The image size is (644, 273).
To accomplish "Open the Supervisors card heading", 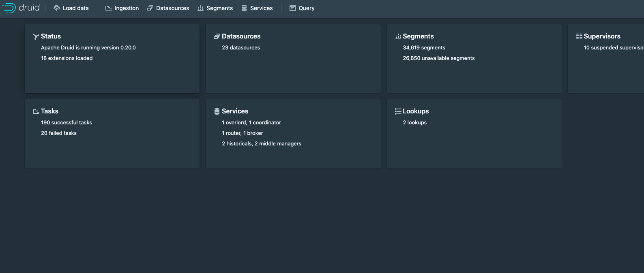I will pos(602,36).
